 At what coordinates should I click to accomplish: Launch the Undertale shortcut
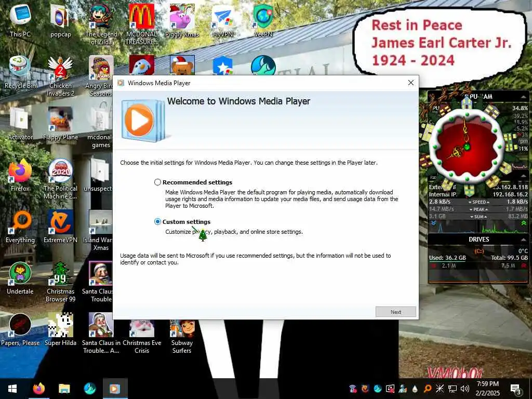(x=20, y=278)
